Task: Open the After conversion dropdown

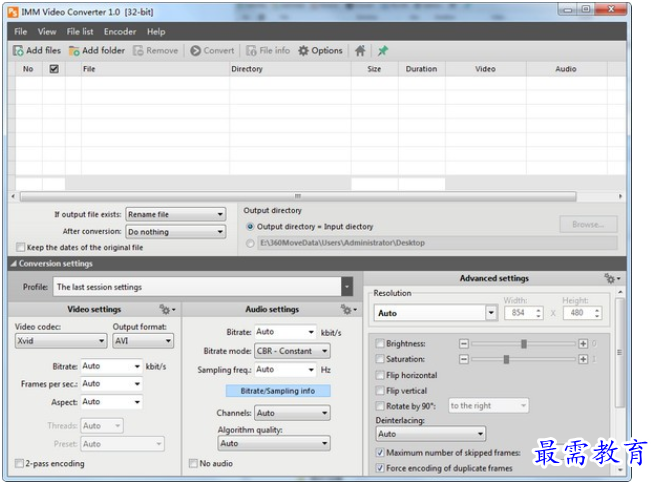Action: 176,232
